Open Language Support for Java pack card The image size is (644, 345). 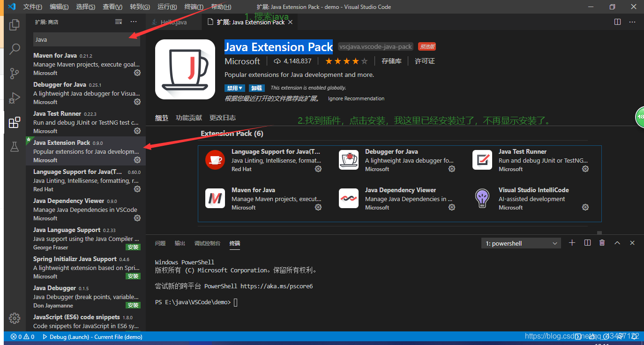click(265, 160)
